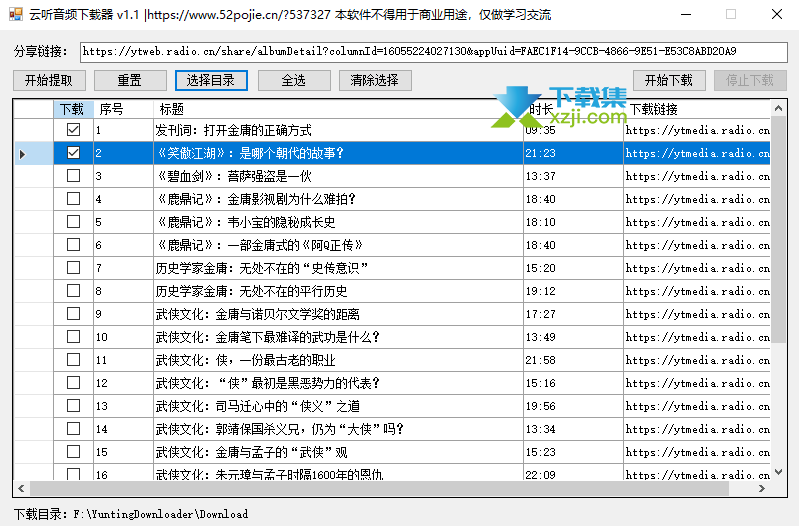This screenshot has width=799, height=526.
Task: Uncheck the download box for row 1
Action: click(x=73, y=130)
